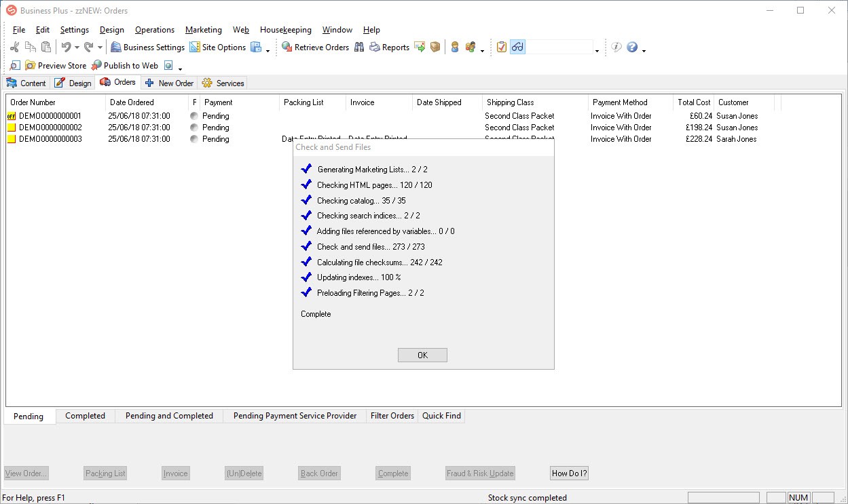Expand the undo history dropdown arrow

coord(77,48)
